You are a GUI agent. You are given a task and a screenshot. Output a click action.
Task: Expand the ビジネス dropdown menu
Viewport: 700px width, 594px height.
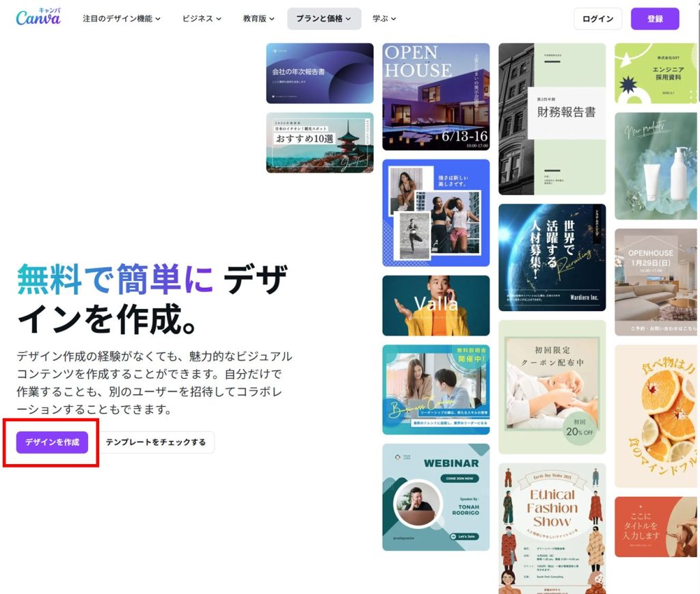201,19
